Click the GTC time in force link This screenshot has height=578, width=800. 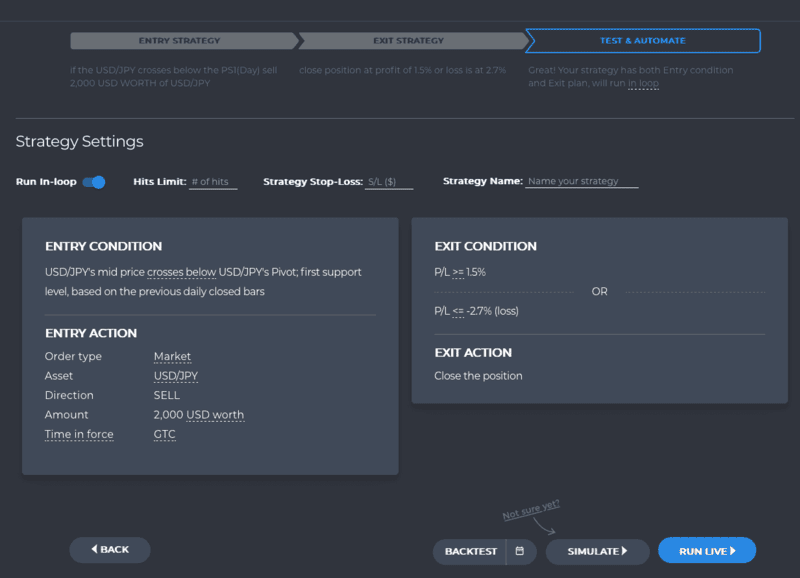[164, 433]
